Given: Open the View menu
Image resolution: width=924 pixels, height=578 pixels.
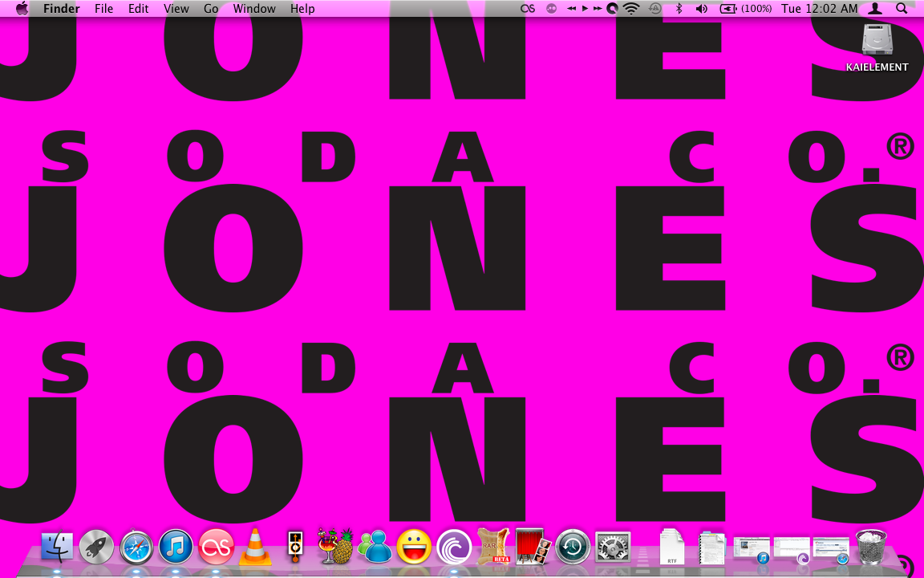Looking at the screenshot, I should pyautogui.click(x=176, y=8).
